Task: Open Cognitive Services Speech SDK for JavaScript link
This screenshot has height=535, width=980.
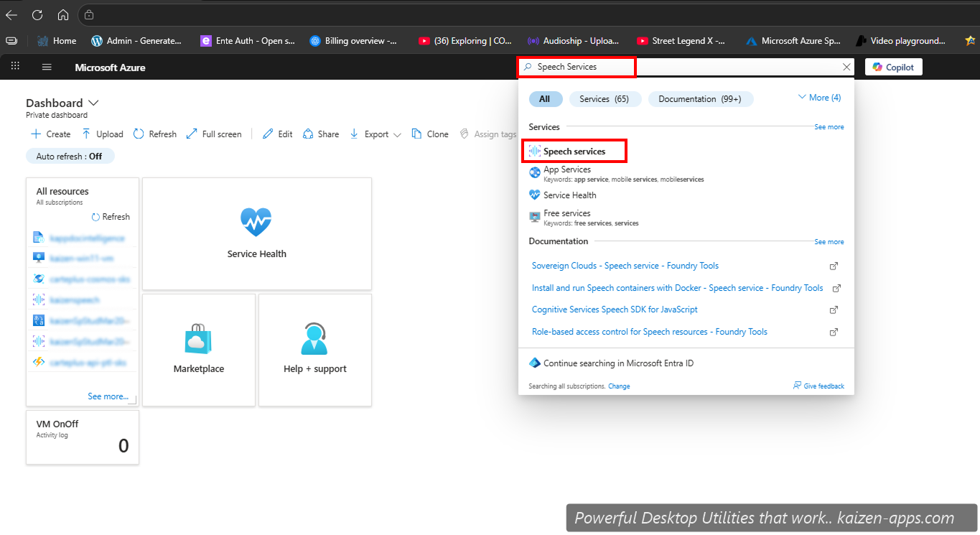Action: pos(614,310)
